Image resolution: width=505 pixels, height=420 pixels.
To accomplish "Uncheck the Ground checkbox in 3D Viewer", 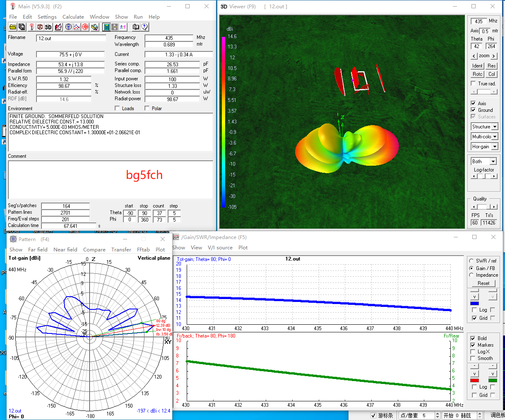I will 473,110.
